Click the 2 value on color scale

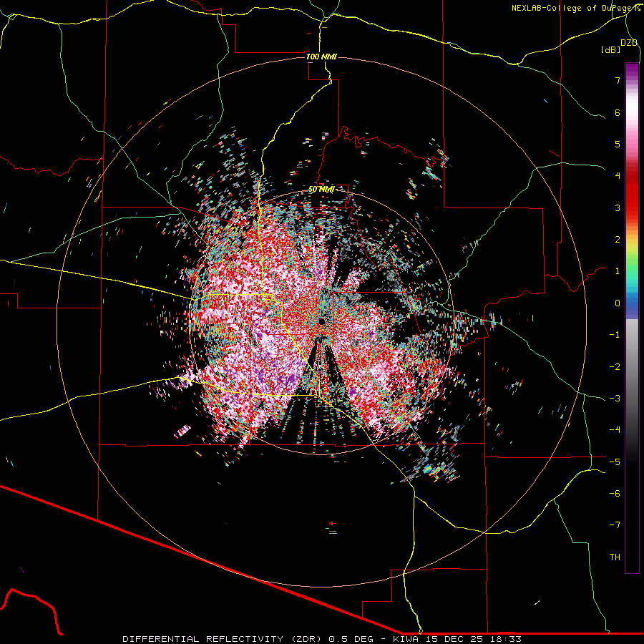pyautogui.click(x=618, y=240)
